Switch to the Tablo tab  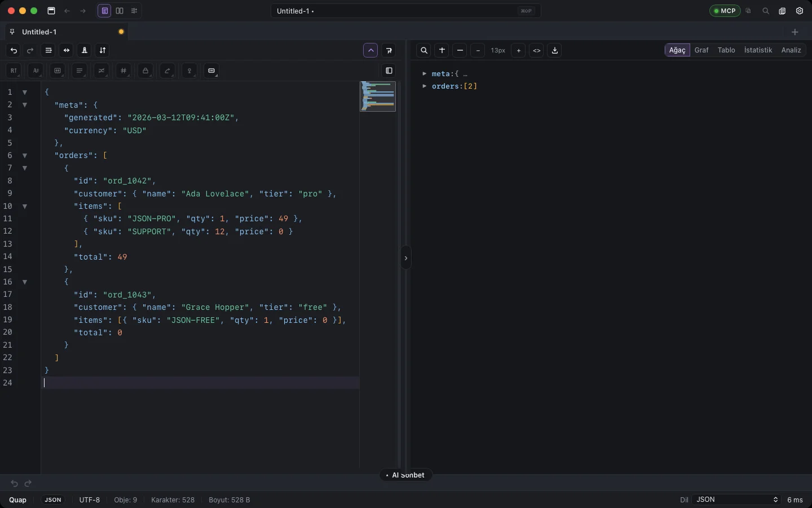(726, 50)
